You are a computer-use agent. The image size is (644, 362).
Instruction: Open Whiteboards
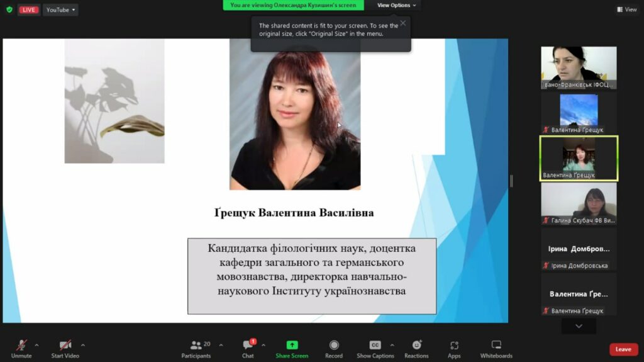496,348
